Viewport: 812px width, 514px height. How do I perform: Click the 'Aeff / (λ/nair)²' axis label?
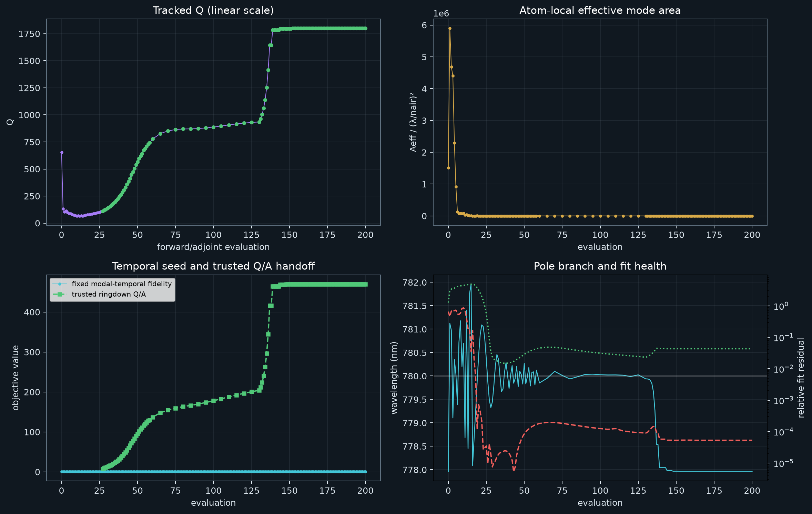tap(413, 122)
